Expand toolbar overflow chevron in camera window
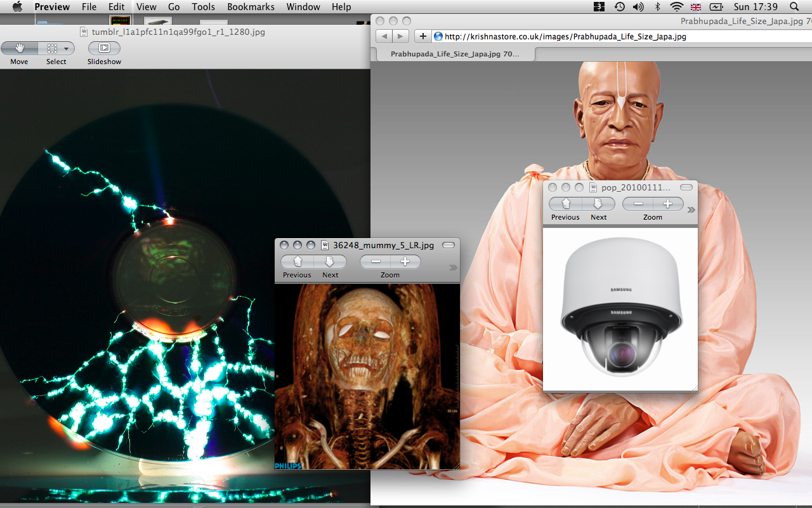The width and height of the screenshot is (812, 508). (x=691, y=210)
